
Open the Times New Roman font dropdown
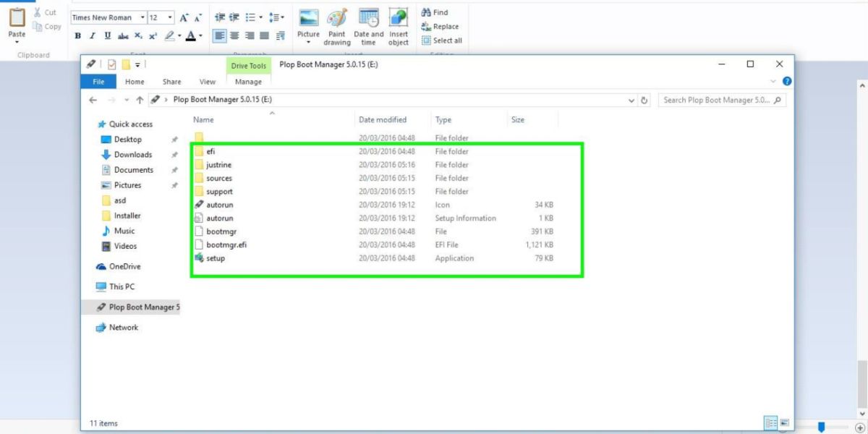coord(142,17)
